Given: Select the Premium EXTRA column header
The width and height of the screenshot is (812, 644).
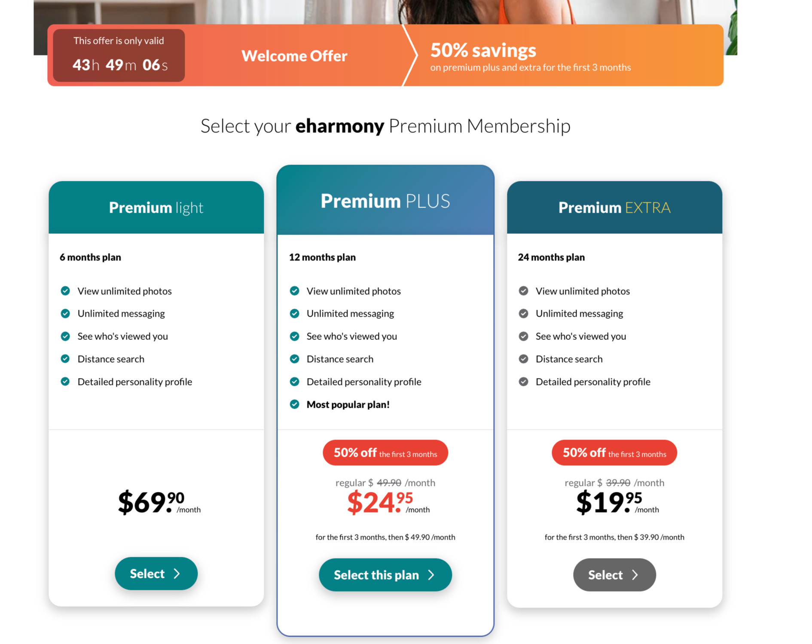Looking at the screenshot, I should click(614, 208).
